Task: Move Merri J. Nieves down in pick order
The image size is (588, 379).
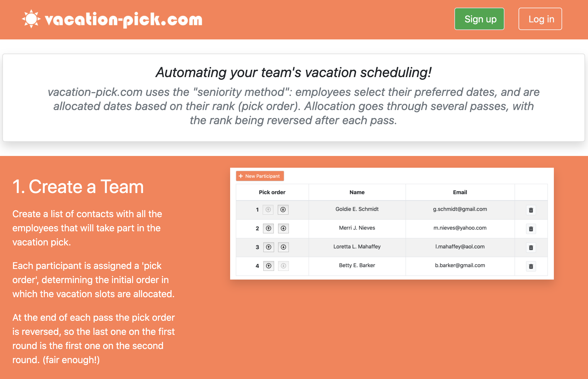Action: 283,229
